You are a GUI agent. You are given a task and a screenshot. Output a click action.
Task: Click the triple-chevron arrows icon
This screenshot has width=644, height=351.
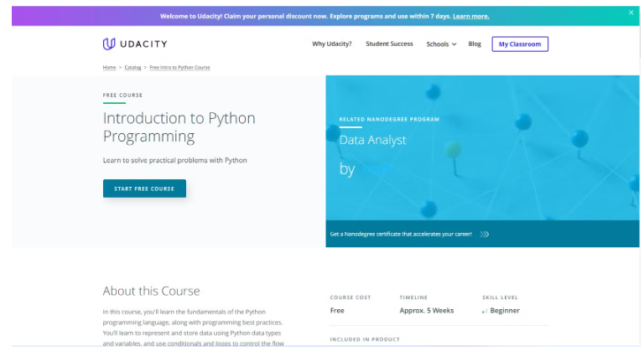(484, 235)
